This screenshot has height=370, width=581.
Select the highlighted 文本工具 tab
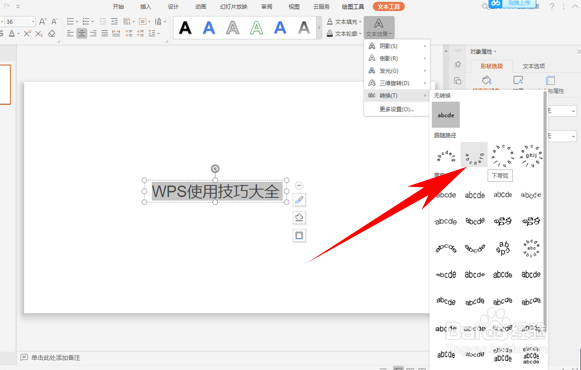[x=389, y=7]
